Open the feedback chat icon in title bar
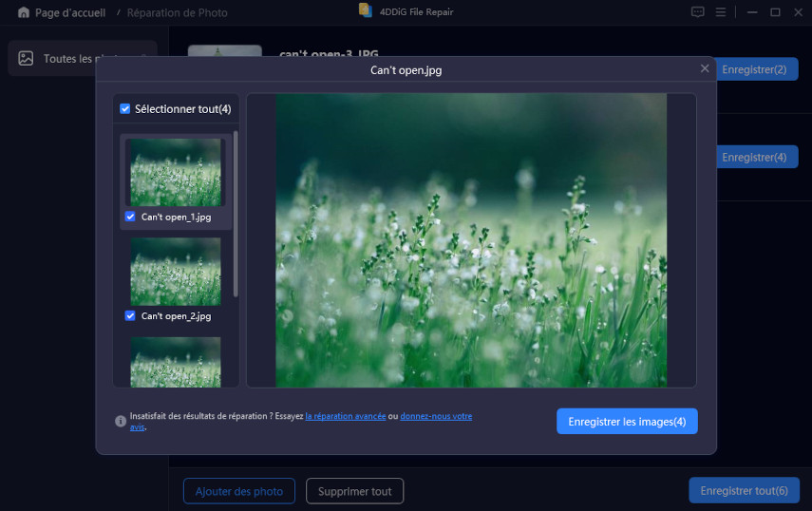 [x=698, y=12]
